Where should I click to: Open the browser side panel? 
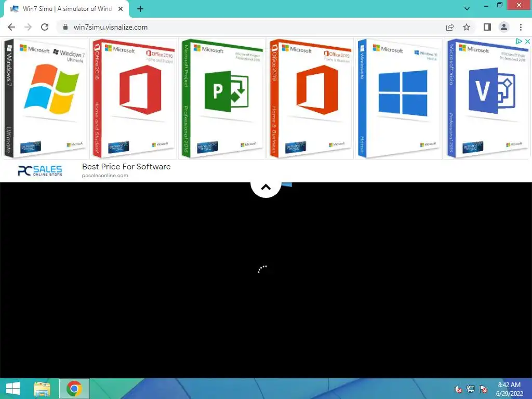pyautogui.click(x=487, y=27)
